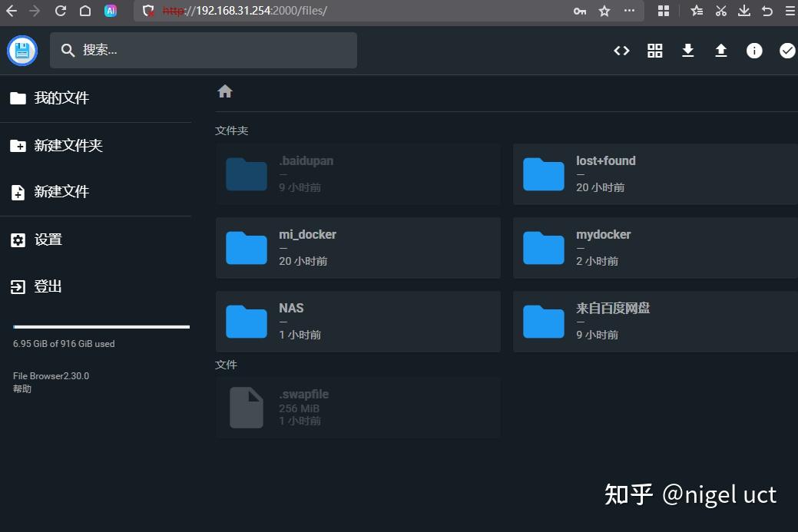
Task: Enable multi-select mode with the checkmark icon
Action: [x=786, y=50]
